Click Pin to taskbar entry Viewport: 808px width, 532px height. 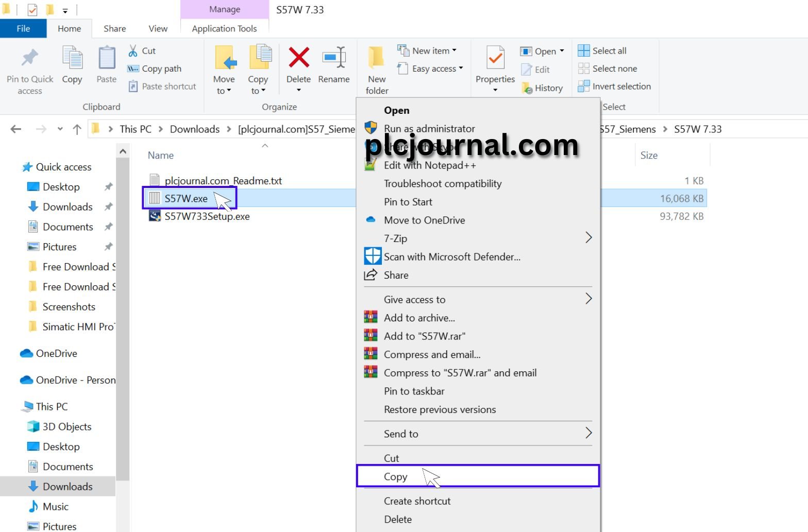point(478,391)
